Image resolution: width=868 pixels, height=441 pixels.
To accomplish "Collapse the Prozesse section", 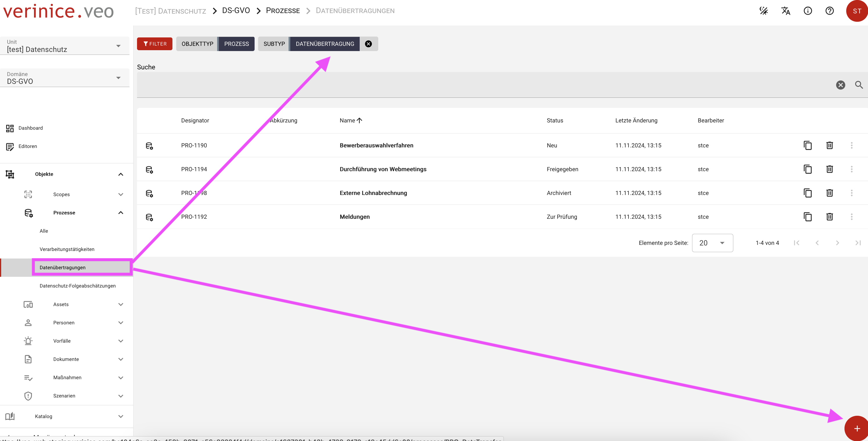I will coord(121,213).
